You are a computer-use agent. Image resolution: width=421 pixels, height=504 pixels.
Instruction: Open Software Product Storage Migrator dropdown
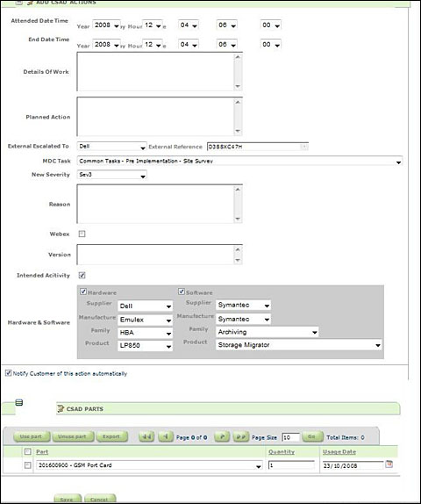click(299, 345)
